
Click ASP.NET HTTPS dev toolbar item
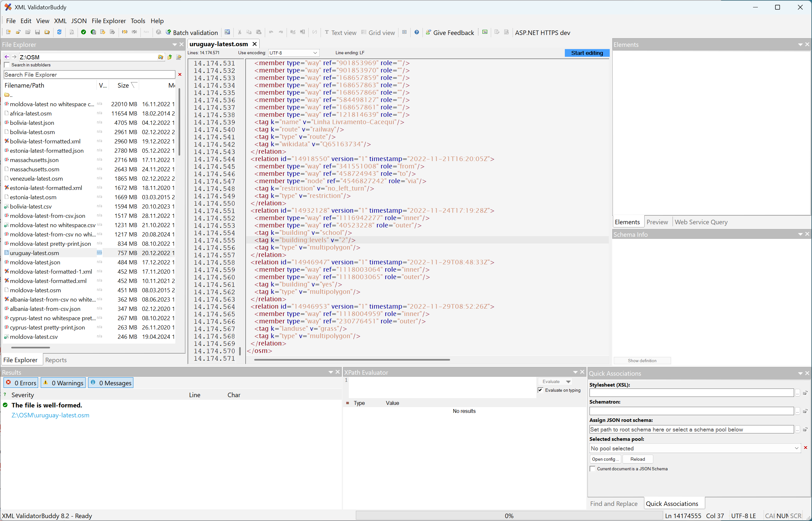(543, 32)
